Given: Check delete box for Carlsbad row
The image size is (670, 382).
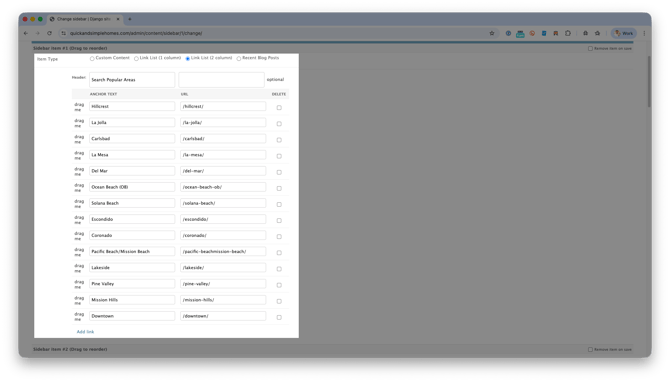Looking at the screenshot, I should (279, 140).
